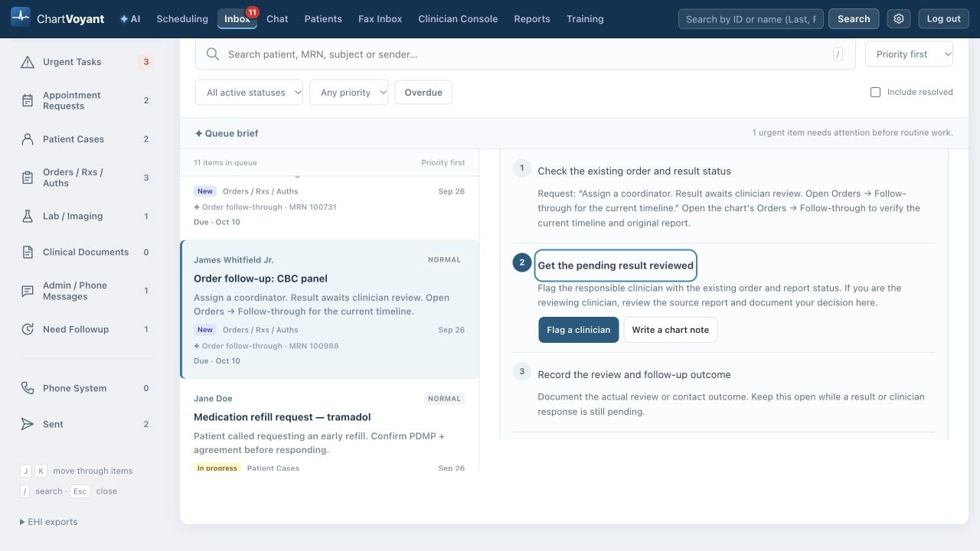Go to the Scheduling tab
980x551 pixels.
pyautogui.click(x=182, y=19)
